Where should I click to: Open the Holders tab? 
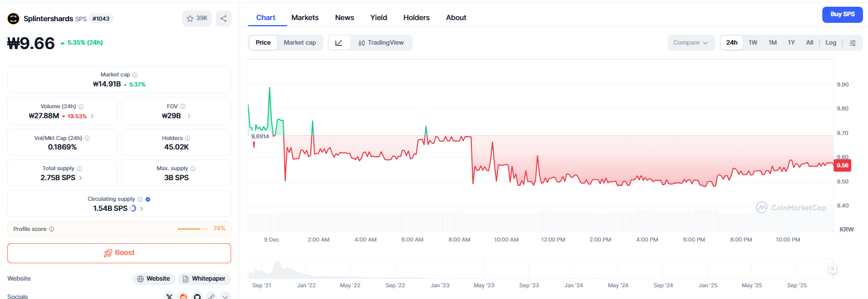[x=416, y=18]
